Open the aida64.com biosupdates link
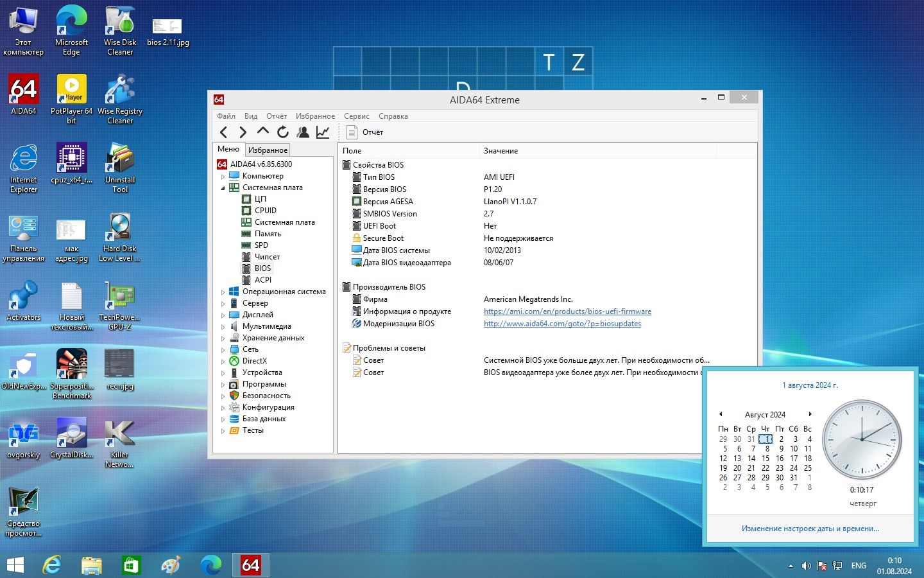This screenshot has width=924, height=578. tap(562, 324)
